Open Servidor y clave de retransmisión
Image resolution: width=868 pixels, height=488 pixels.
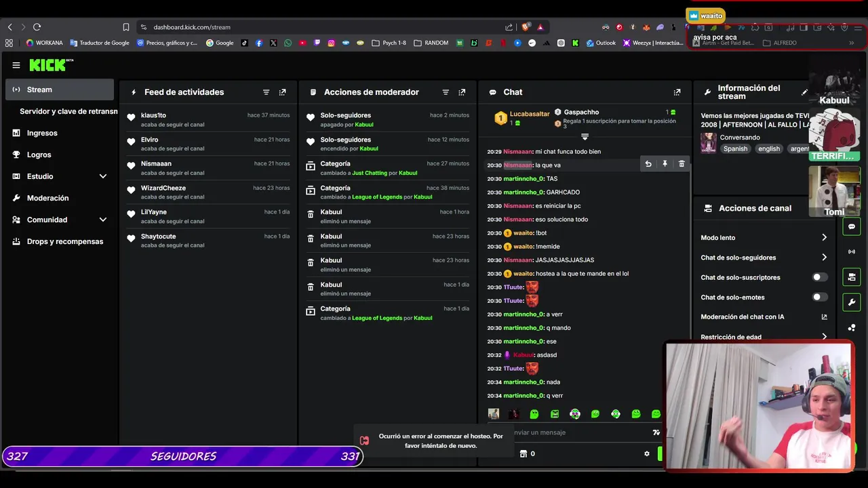pyautogui.click(x=68, y=111)
